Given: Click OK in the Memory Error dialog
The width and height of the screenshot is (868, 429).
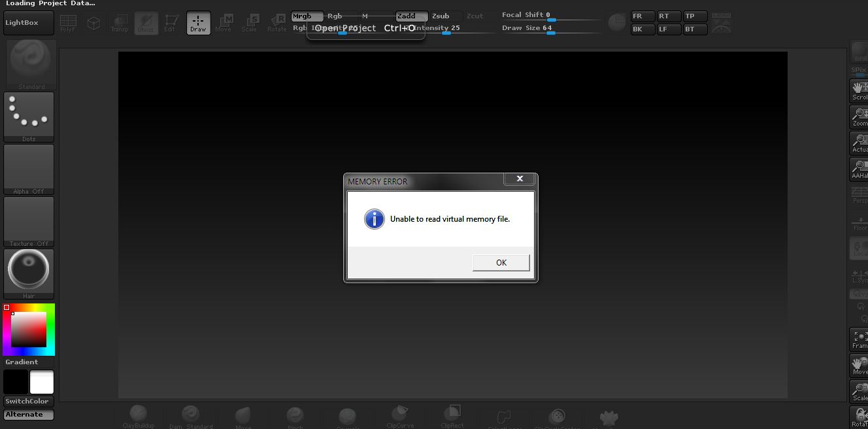Looking at the screenshot, I should [x=501, y=262].
